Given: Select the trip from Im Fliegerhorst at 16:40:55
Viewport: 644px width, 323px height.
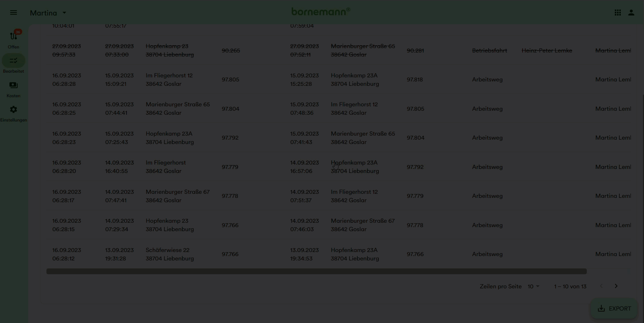Looking at the screenshot, I should (x=166, y=167).
